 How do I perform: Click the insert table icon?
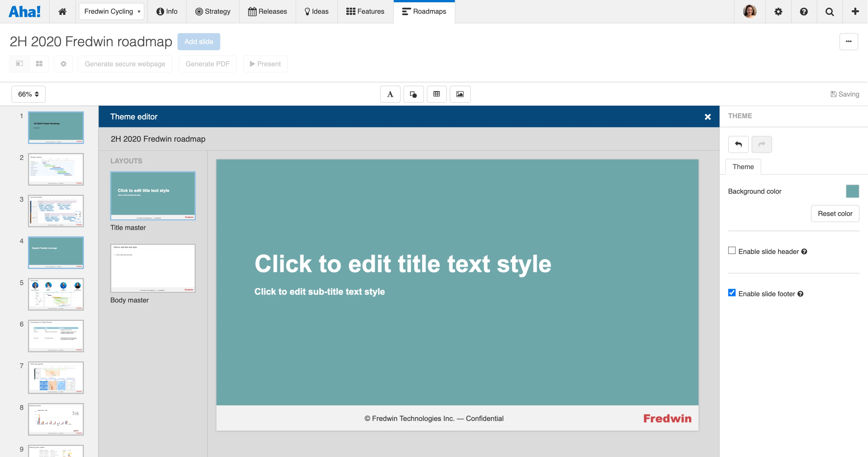(436, 94)
